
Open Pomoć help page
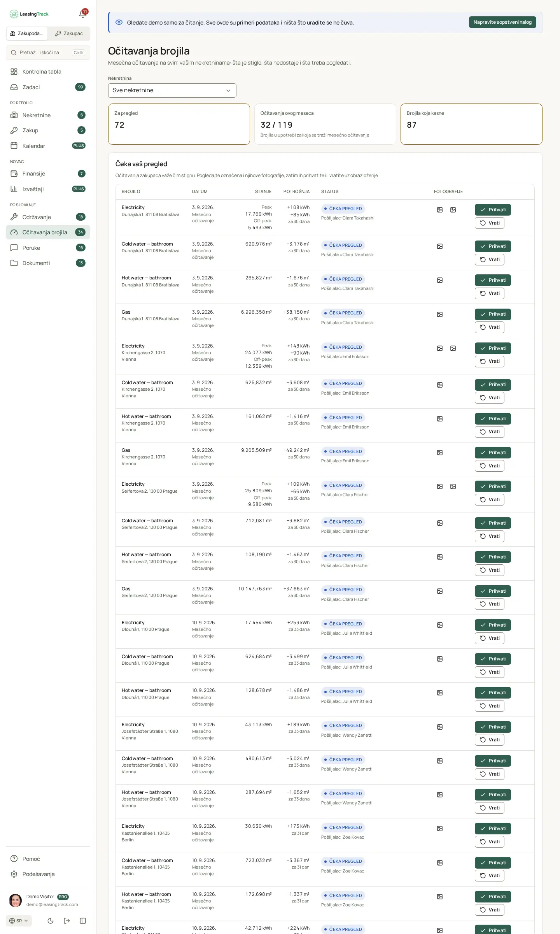(48, 859)
